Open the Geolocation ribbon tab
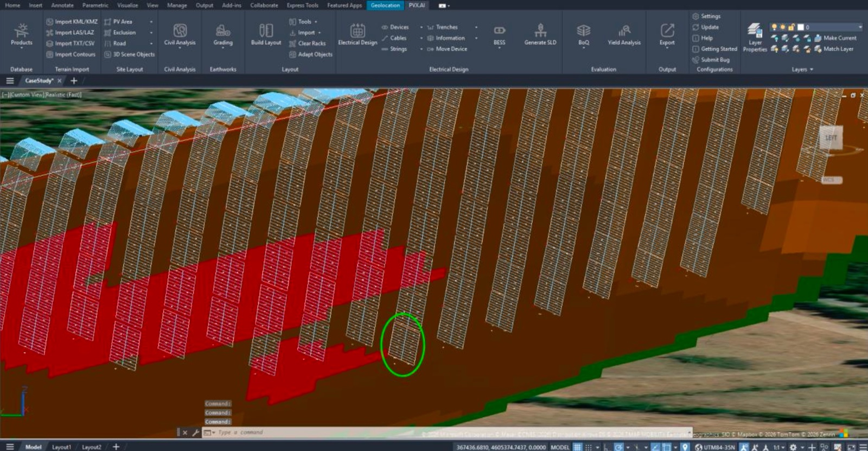 385,5
